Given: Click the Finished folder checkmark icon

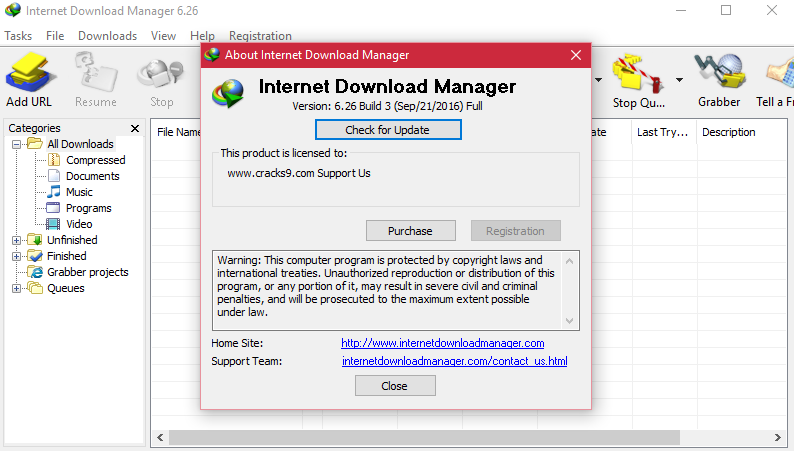Looking at the screenshot, I should [x=35, y=256].
